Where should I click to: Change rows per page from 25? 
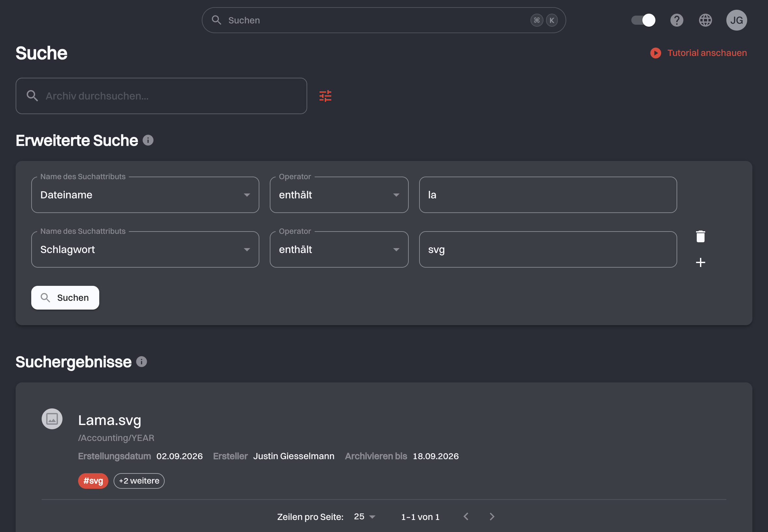(x=364, y=517)
